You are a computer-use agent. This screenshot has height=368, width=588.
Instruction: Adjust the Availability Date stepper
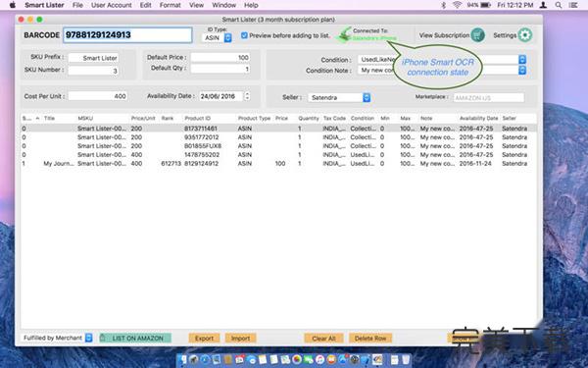click(x=247, y=96)
